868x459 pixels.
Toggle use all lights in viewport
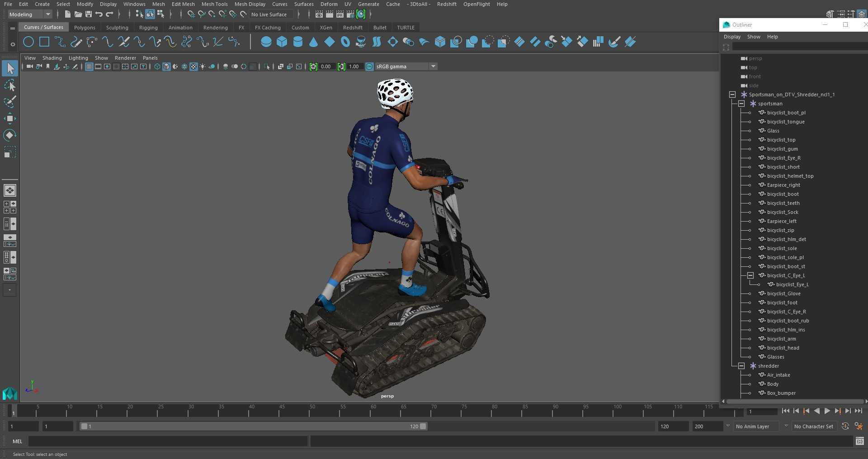coord(203,66)
